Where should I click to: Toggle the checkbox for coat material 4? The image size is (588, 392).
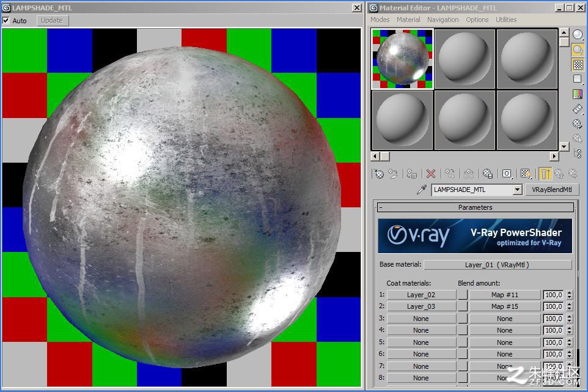pyautogui.click(x=463, y=330)
